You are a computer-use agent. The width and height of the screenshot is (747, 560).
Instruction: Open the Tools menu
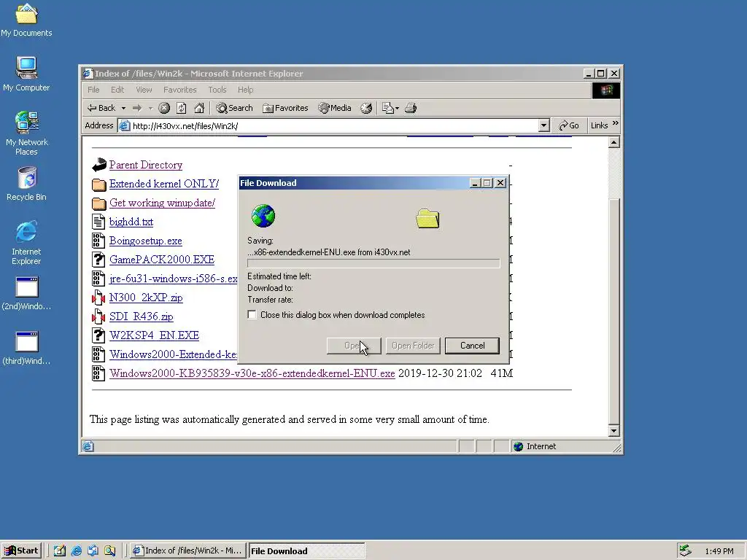[217, 90]
